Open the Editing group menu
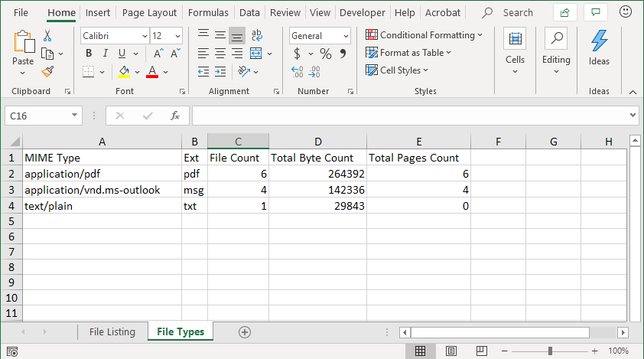644x359 pixels. pos(556,51)
